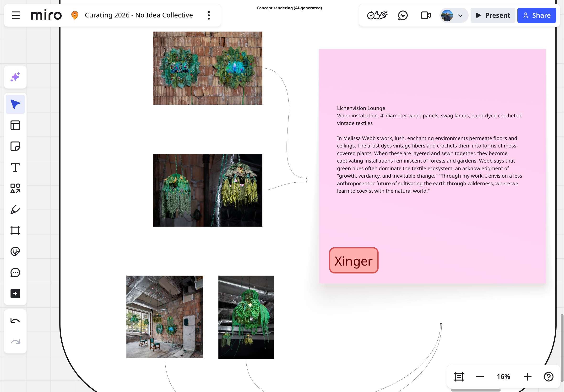Screen dimensions: 564x392
Task: Select the Templates tool
Action: click(x=15, y=125)
